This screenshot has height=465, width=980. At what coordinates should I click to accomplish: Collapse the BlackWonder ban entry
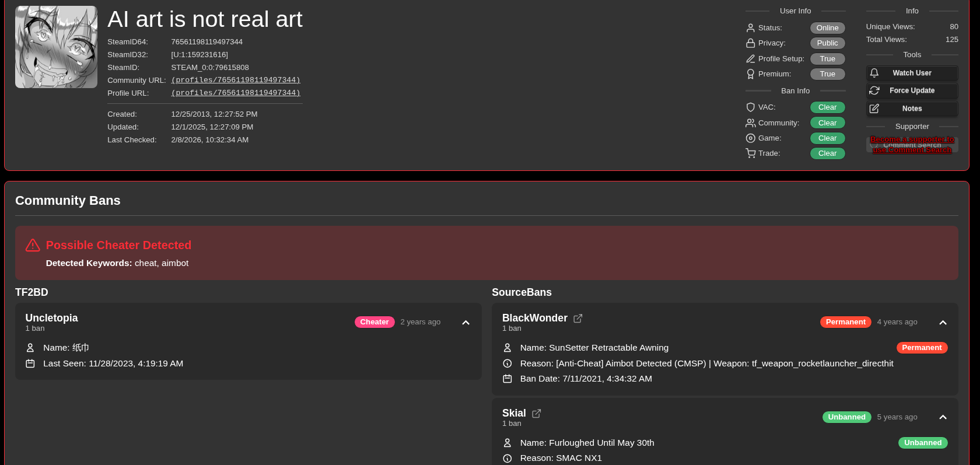[943, 323]
